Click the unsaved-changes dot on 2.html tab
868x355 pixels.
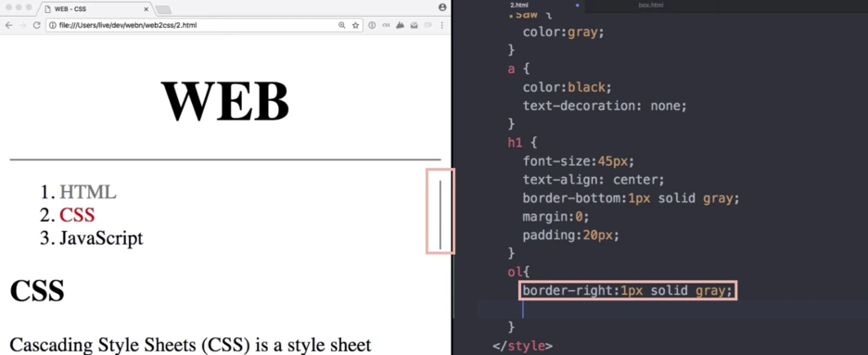578,5
